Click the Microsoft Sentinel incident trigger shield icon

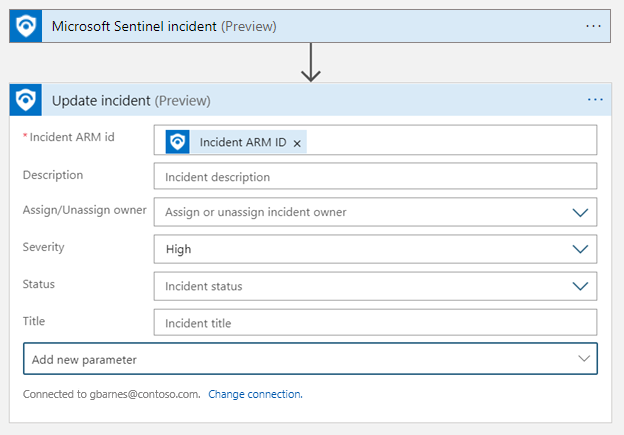click(x=25, y=26)
